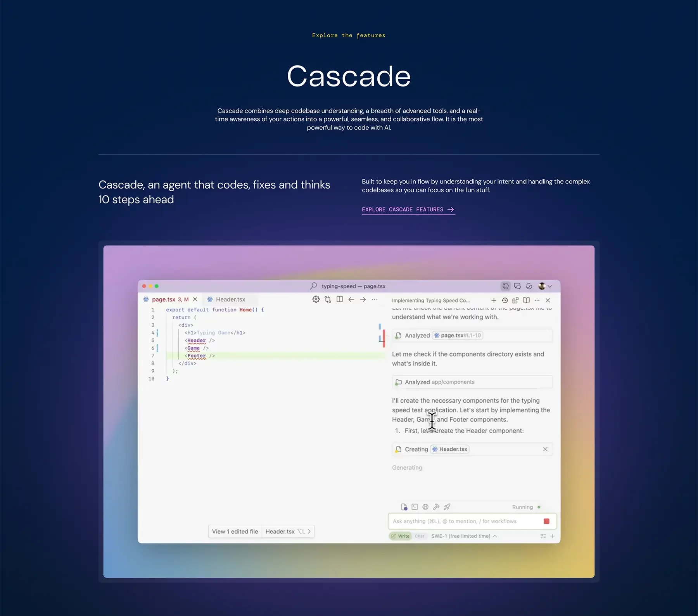Open the SWE-1 model selector dropdown
This screenshot has width=698, height=616.
click(x=464, y=536)
